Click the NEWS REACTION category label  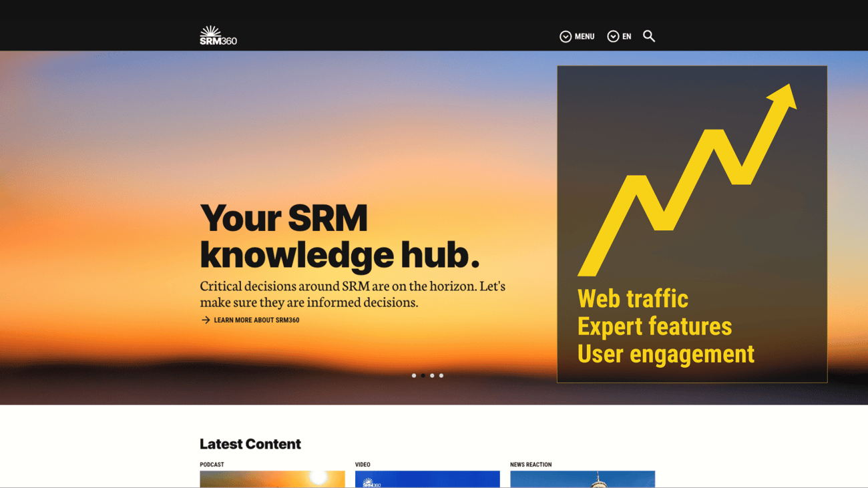click(531, 465)
